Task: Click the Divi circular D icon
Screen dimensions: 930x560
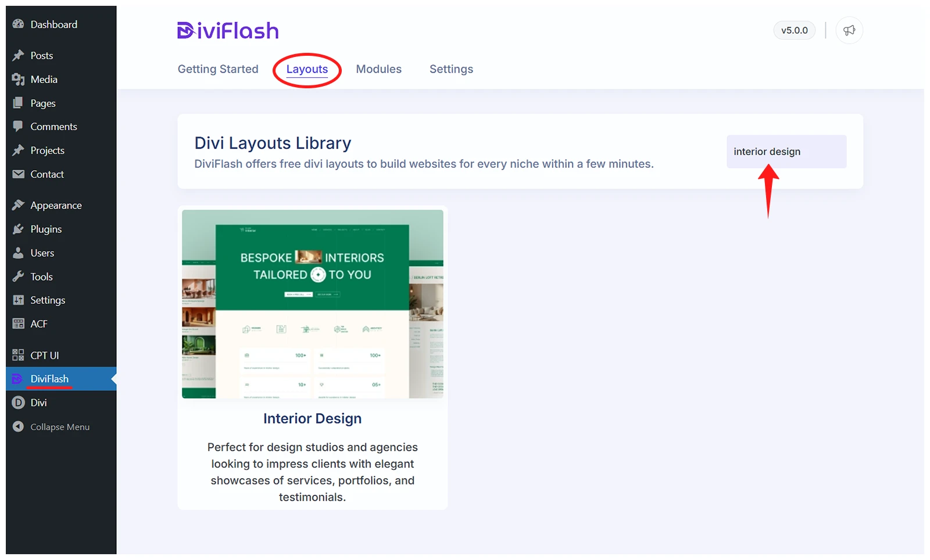Action: click(19, 403)
